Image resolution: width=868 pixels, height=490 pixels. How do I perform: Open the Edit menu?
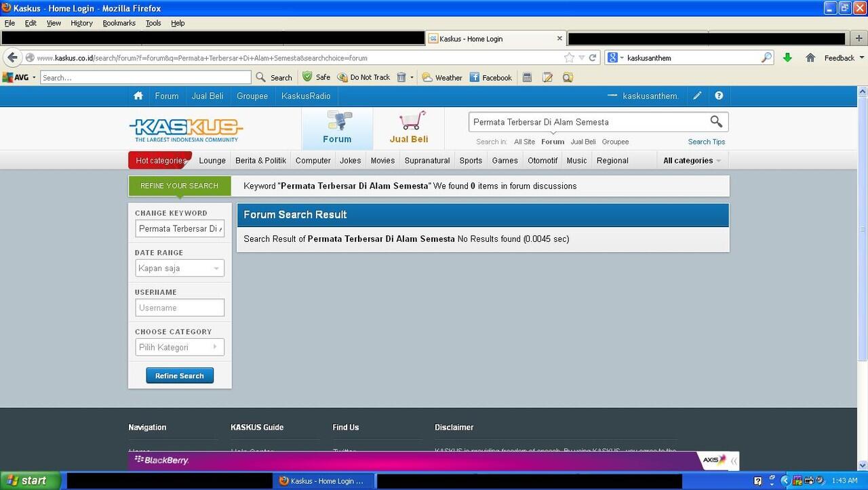31,23
